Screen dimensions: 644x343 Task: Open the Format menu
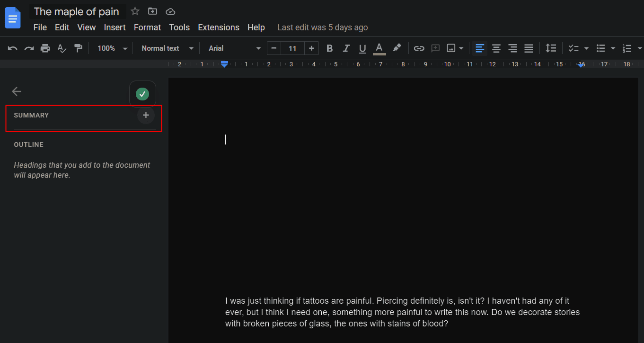(147, 27)
